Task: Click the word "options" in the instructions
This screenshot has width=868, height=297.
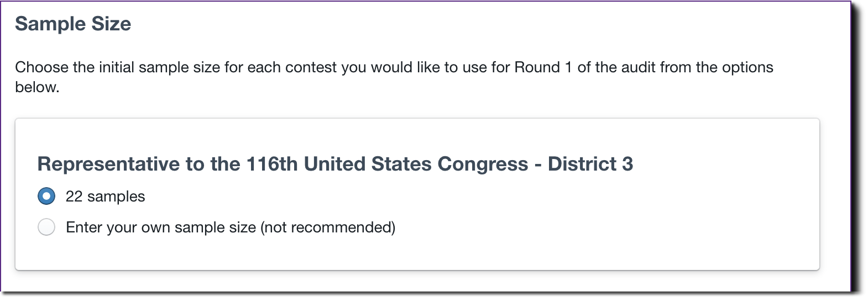Action: point(747,67)
